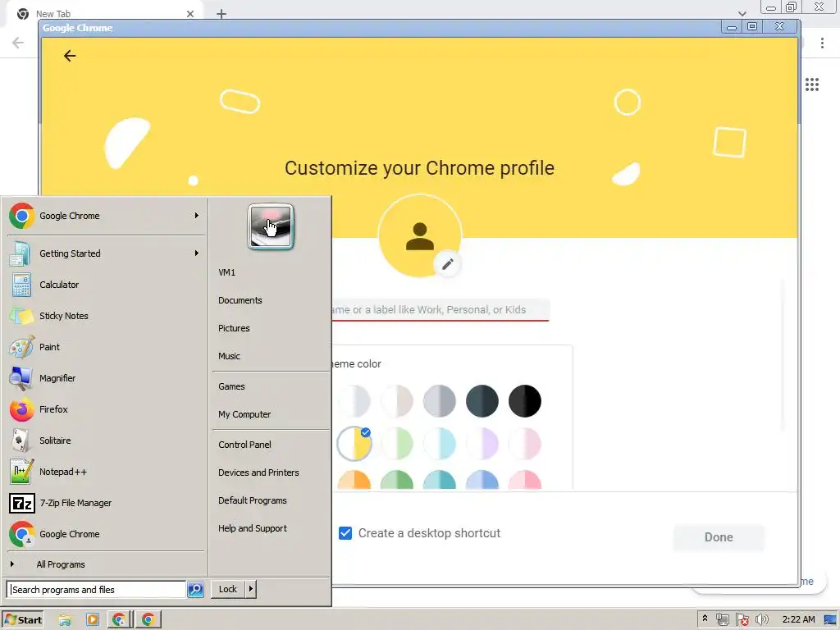Screen dimensions: 840x630
Task: Open the tab search dropdown in Chrome title bar
Action: click(742, 14)
